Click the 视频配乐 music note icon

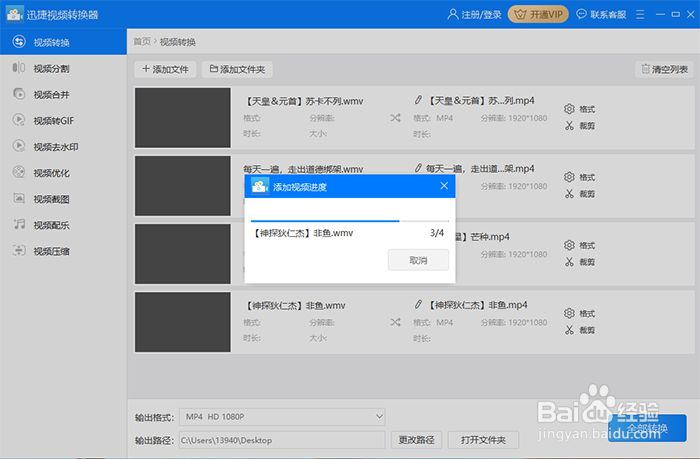[x=19, y=225]
